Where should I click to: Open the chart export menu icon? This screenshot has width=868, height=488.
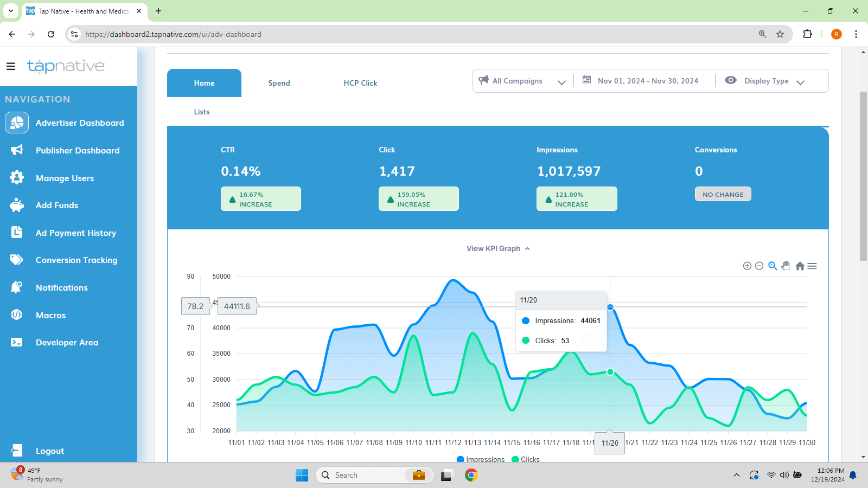tap(812, 266)
